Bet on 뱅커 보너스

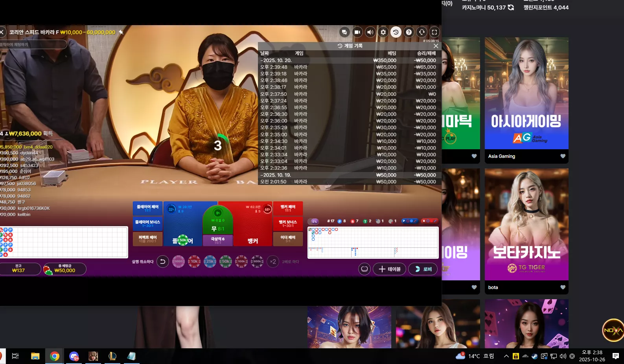[288, 223]
